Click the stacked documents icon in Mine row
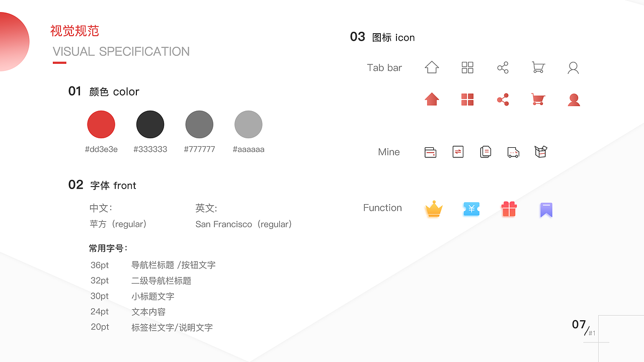This screenshot has height=362, width=644. pyautogui.click(x=486, y=151)
